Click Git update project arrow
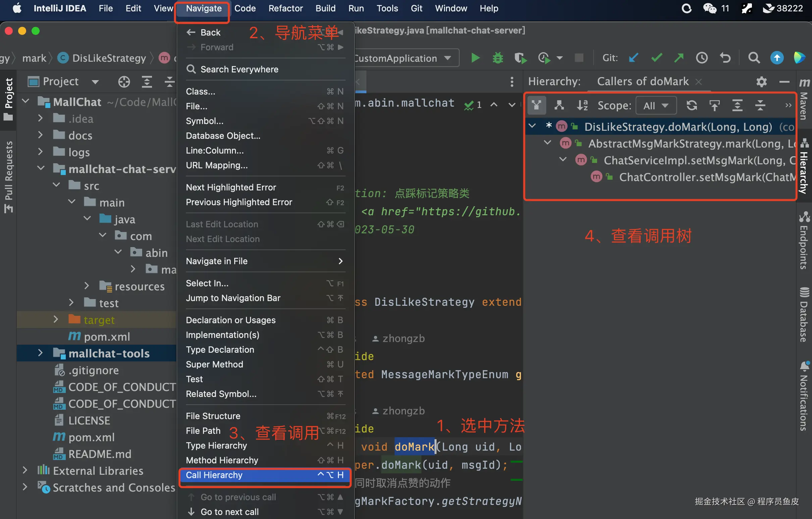This screenshot has width=812, height=519. pyautogui.click(x=633, y=58)
